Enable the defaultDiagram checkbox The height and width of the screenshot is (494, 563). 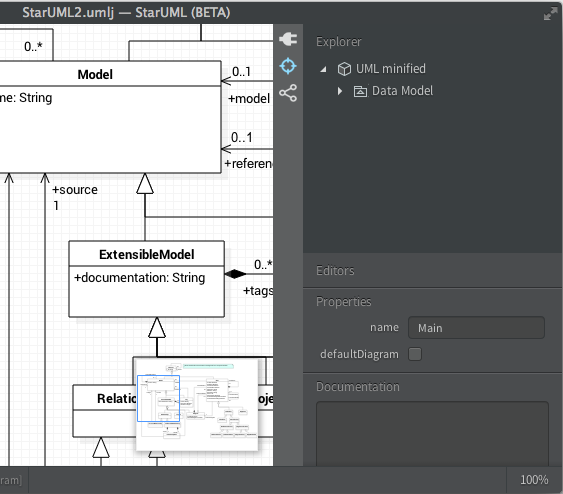click(415, 354)
